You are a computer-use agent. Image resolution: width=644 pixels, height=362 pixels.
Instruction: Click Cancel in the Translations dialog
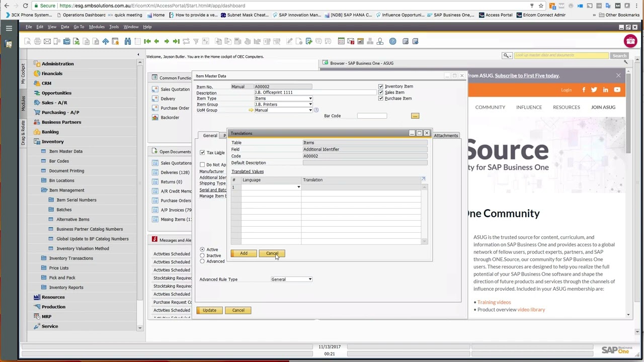click(x=272, y=253)
